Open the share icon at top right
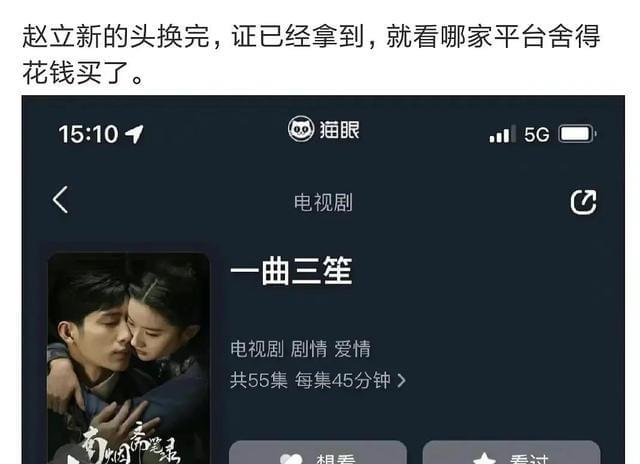 click(x=583, y=202)
